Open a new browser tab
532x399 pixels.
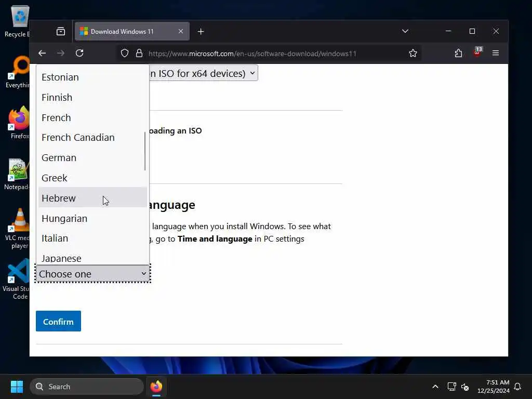coord(201,32)
